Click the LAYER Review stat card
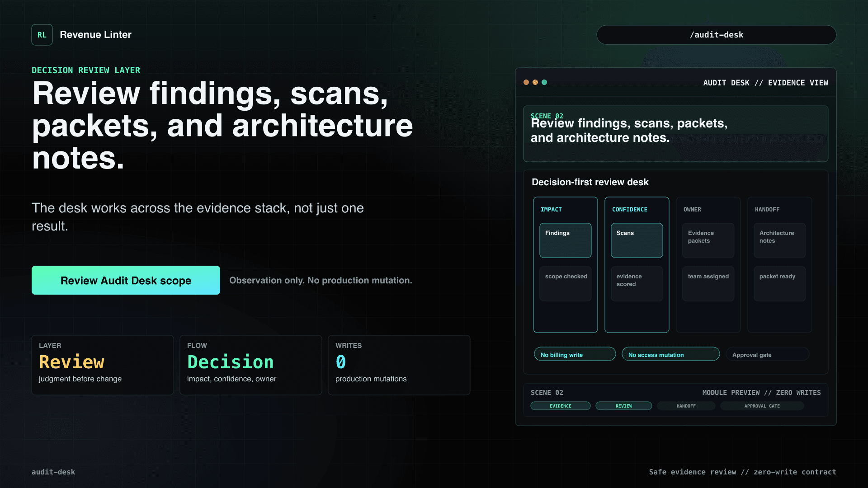The width and height of the screenshot is (868, 488). tap(103, 365)
